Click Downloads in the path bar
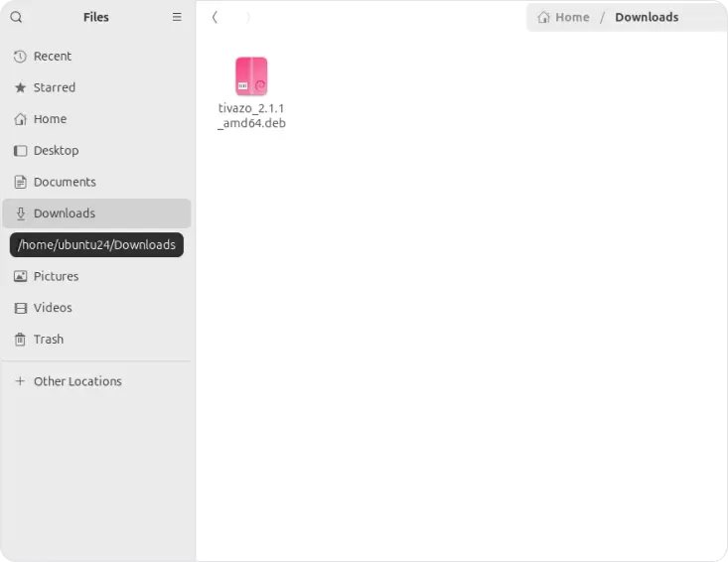Viewport: 728px width, 562px height. (647, 17)
